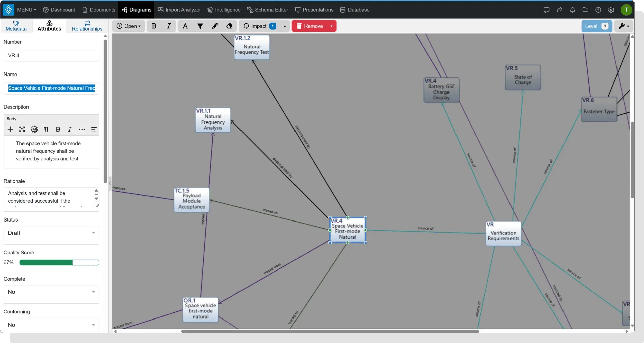Select VR.6 Fastener Type node
Viewport: 644px width, 344px height.
pos(599,109)
